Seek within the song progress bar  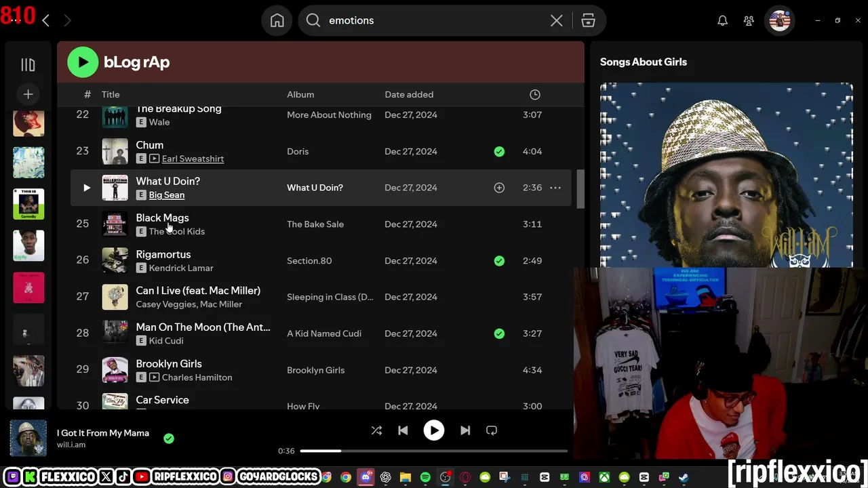434,451
